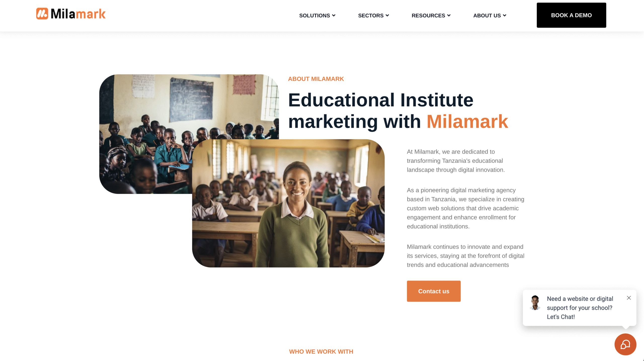The width and height of the screenshot is (644, 361).
Task: Open the Resources menu item
Action: 428,16
